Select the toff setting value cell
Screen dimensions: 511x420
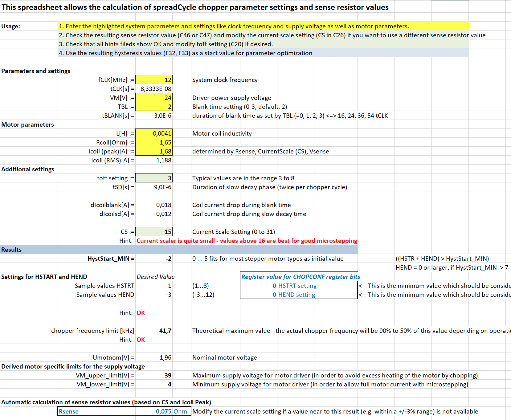pyautogui.click(x=154, y=178)
